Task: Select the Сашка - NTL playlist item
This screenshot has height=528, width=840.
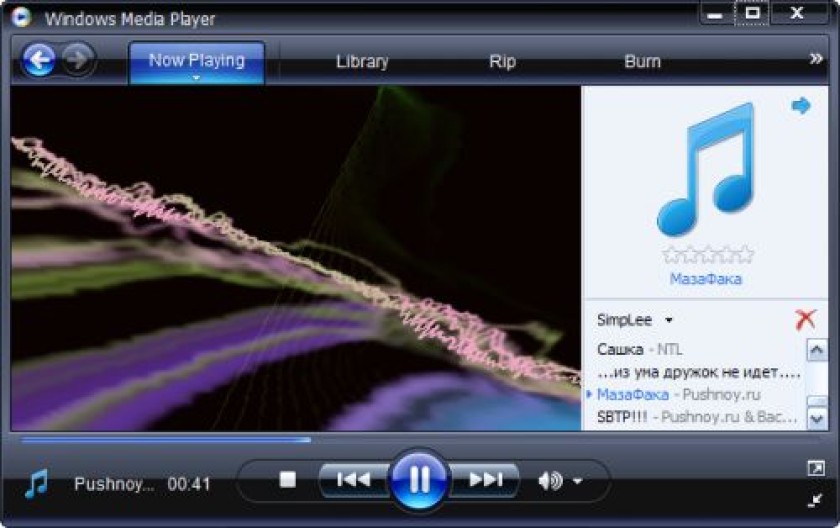Action: [639, 350]
